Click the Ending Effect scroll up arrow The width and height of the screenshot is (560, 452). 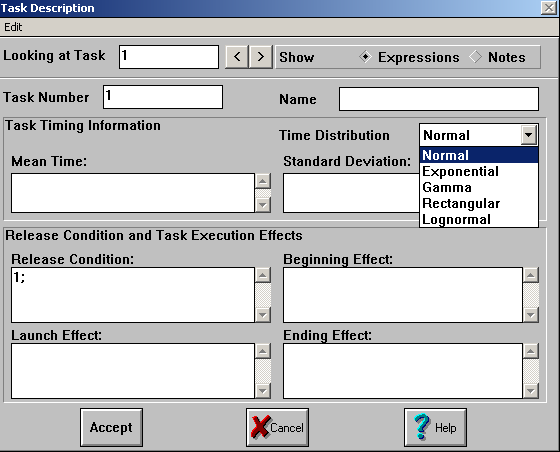(x=531, y=351)
